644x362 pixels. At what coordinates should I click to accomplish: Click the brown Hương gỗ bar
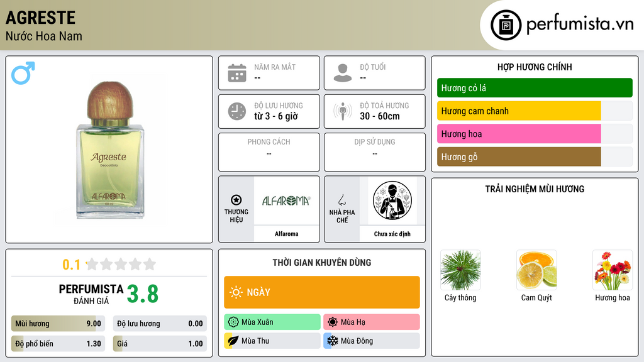535,156
